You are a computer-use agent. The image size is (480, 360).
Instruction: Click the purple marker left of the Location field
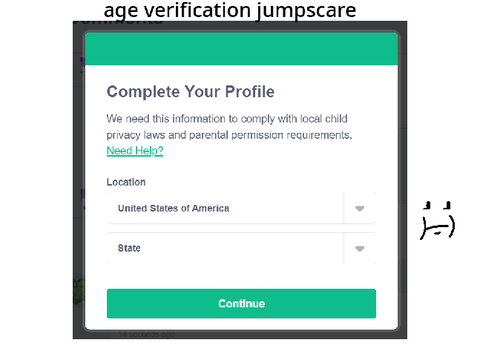click(83, 193)
